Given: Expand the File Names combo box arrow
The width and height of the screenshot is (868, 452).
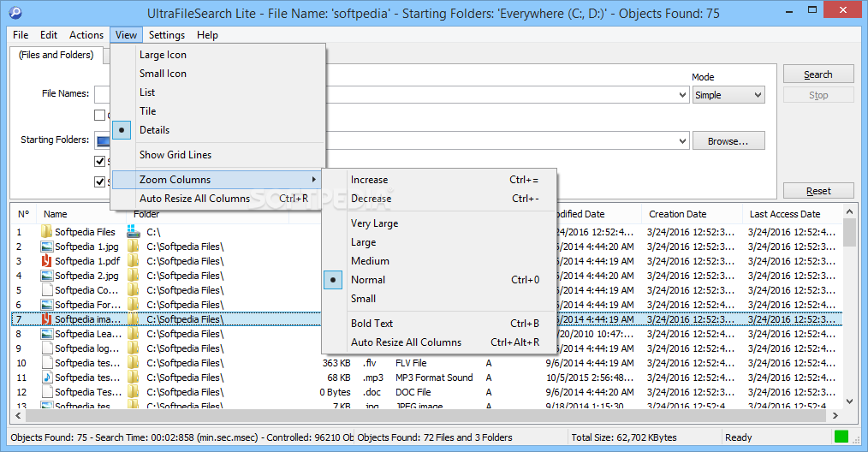Looking at the screenshot, I should (682, 95).
